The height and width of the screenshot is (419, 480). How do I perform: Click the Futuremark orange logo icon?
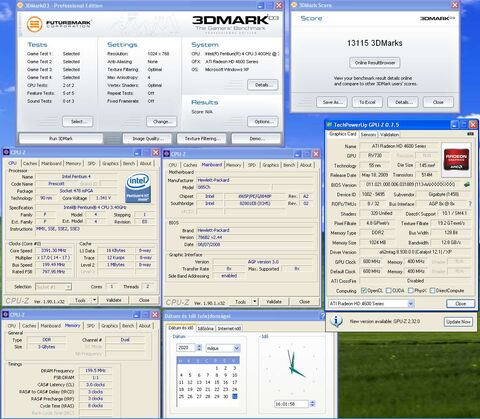point(34,24)
